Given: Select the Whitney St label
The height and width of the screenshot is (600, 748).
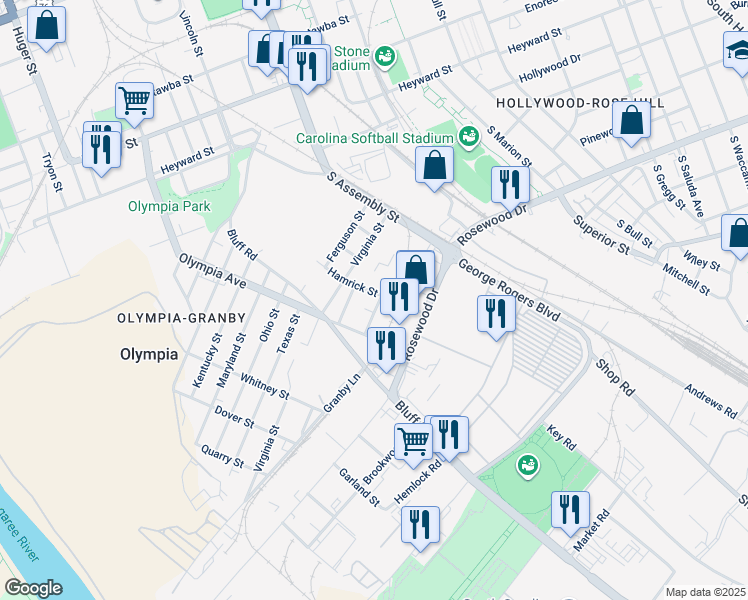Looking at the screenshot, I should click(x=265, y=386).
